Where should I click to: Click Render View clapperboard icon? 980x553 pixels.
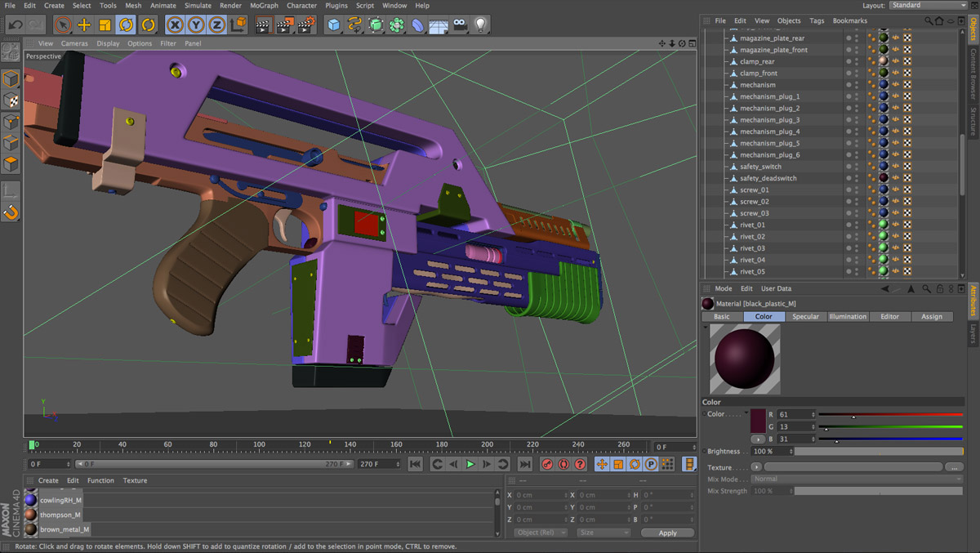[x=264, y=25]
